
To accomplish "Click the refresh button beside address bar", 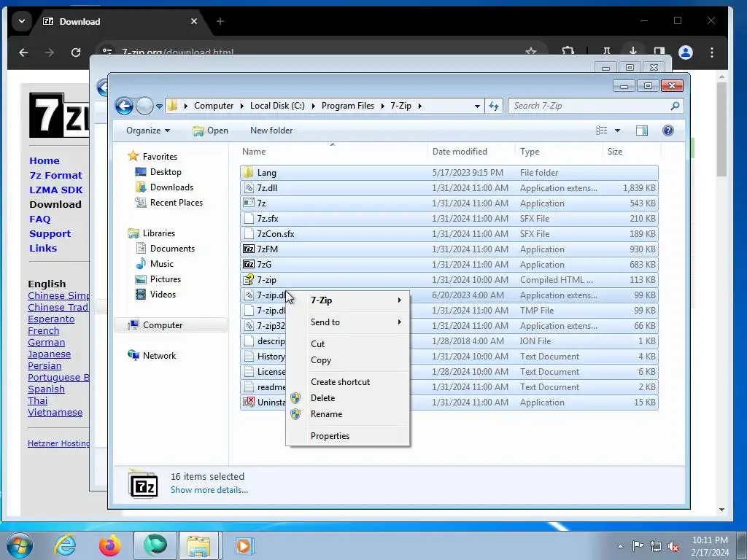I will [x=494, y=106].
